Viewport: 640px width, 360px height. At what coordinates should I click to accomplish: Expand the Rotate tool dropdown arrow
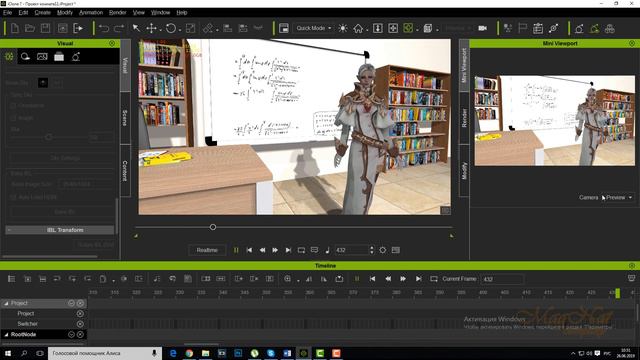click(x=180, y=30)
